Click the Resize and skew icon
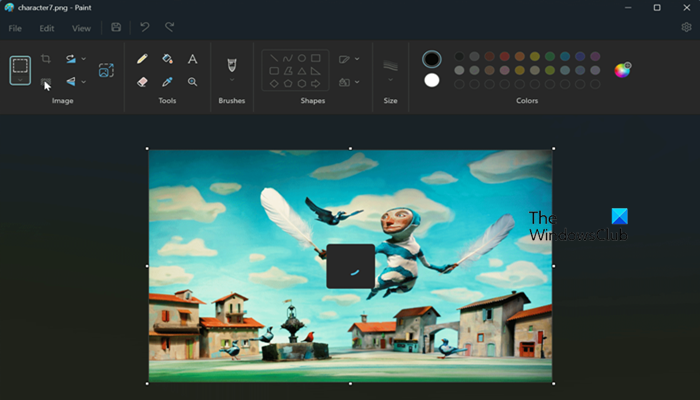Image resolution: width=700 pixels, height=400 pixels. (106, 70)
